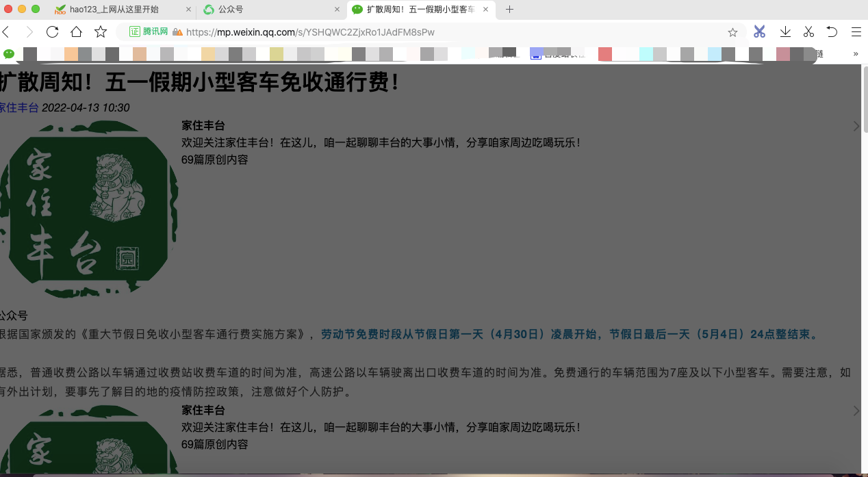This screenshot has height=477, width=868.
Task: Click the WeChat icon in bookmarks bar
Action: (x=9, y=54)
